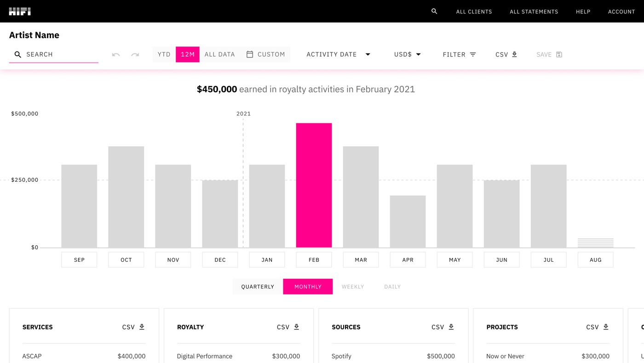Open custom date range picker

[x=265, y=54]
